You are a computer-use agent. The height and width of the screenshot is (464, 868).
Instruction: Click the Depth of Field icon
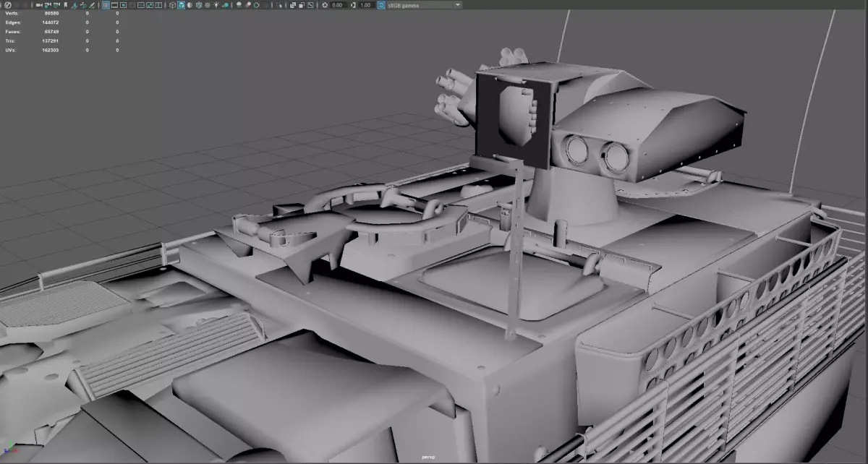[266, 4]
